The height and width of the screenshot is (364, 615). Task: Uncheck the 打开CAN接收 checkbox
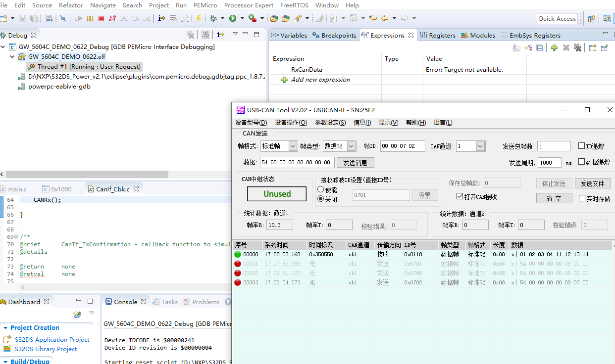[459, 197]
